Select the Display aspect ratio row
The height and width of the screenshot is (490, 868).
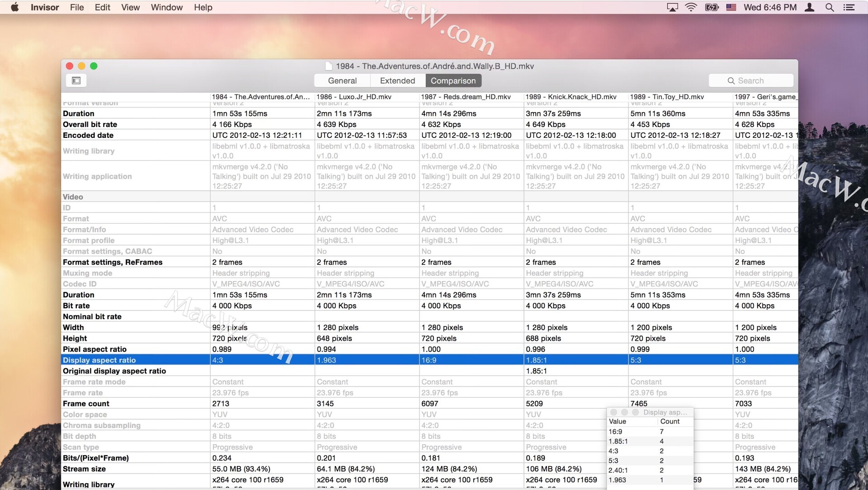tap(429, 360)
